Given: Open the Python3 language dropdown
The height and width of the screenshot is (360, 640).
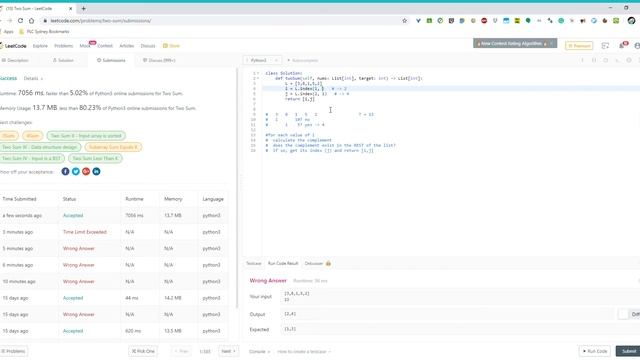Looking at the screenshot, I should click(262, 60).
